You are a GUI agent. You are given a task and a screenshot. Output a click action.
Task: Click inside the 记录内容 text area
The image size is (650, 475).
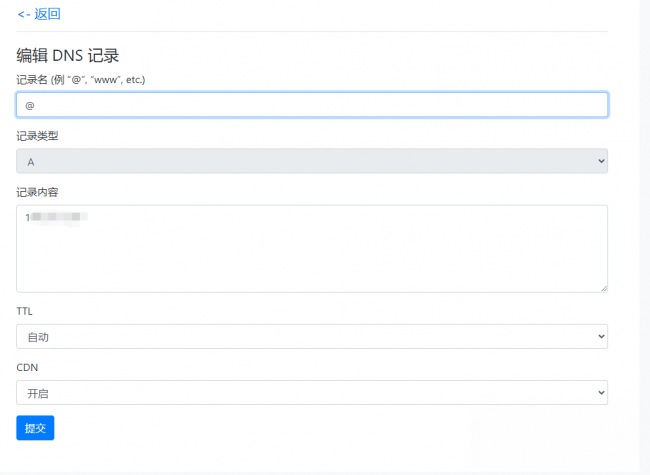pyautogui.click(x=311, y=248)
